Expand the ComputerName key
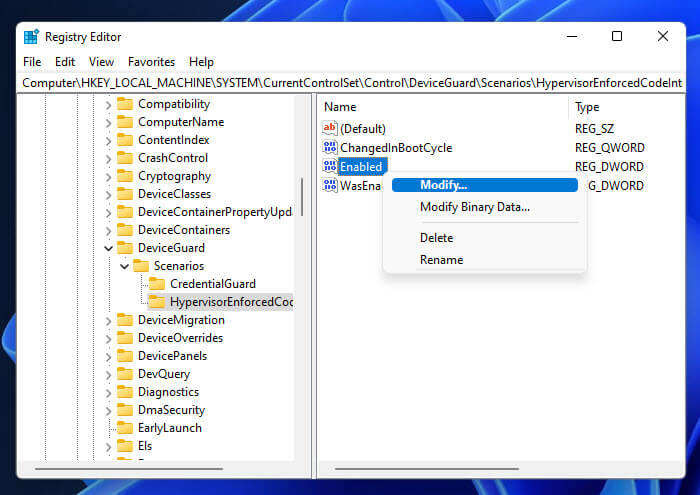 tap(108, 123)
